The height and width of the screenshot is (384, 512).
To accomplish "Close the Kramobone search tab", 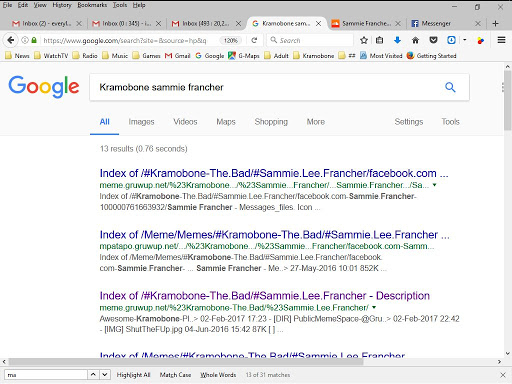I will tap(319, 23).
